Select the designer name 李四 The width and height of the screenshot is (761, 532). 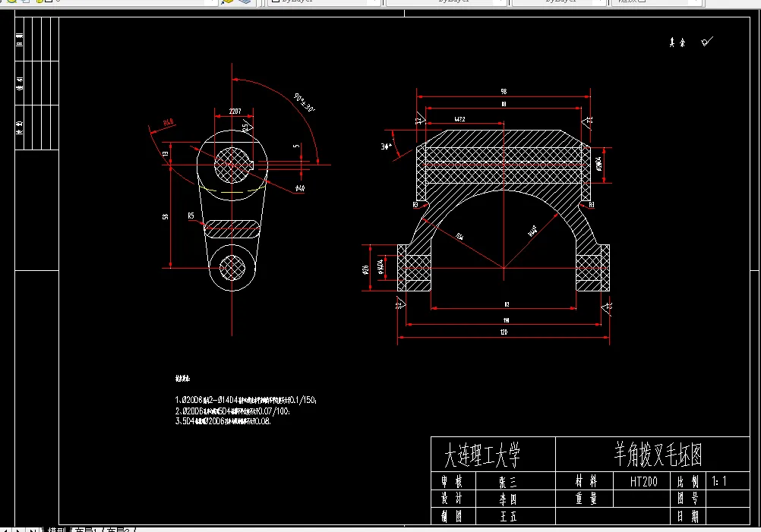pyautogui.click(x=508, y=499)
